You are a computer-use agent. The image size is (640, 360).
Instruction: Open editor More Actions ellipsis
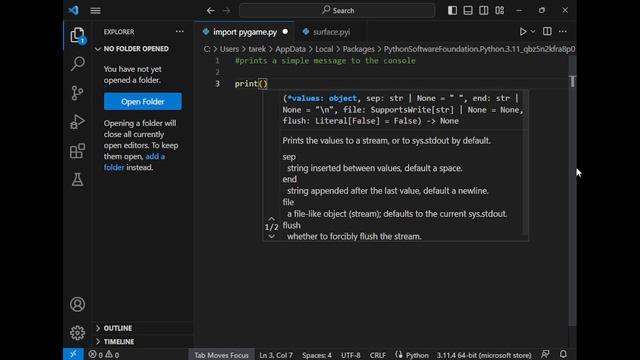coord(563,31)
